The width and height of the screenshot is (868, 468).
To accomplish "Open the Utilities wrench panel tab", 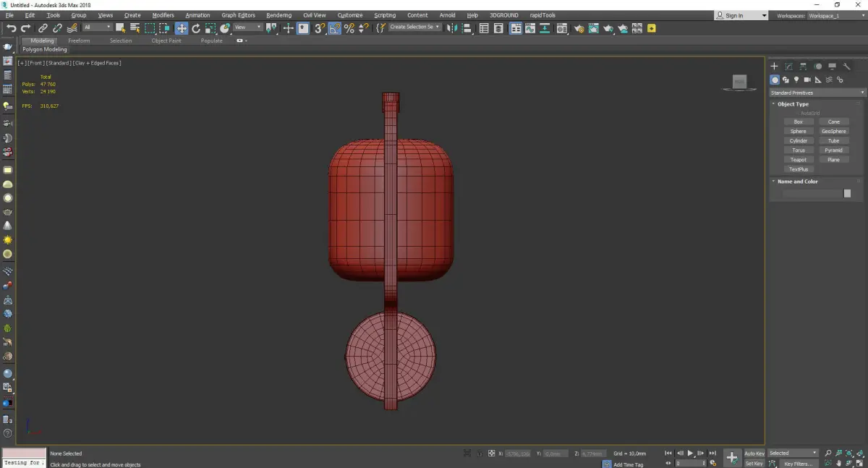I will [848, 67].
